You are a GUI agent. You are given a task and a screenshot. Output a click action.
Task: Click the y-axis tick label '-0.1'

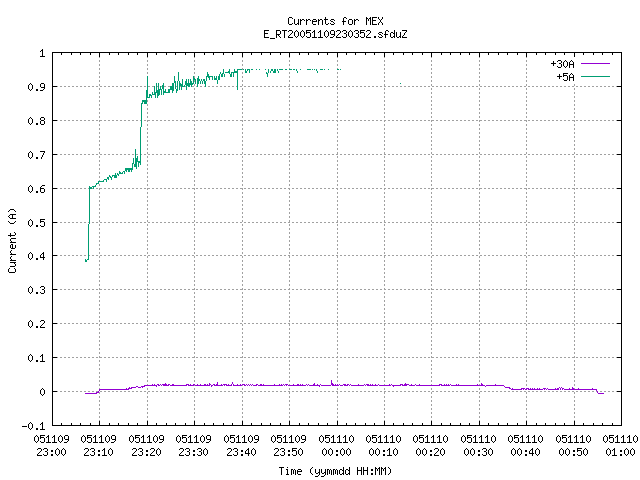[x=33, y=426]
